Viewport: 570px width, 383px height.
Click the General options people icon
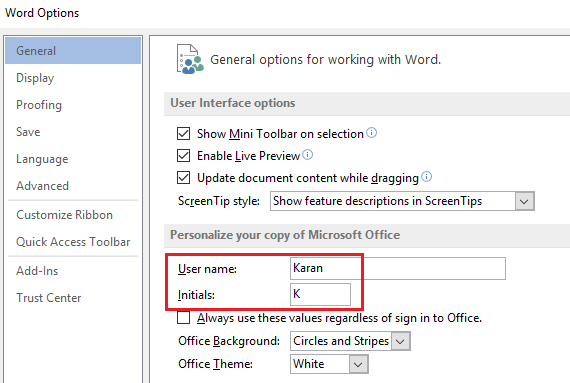pyautogui.click(x=190, y=59)
